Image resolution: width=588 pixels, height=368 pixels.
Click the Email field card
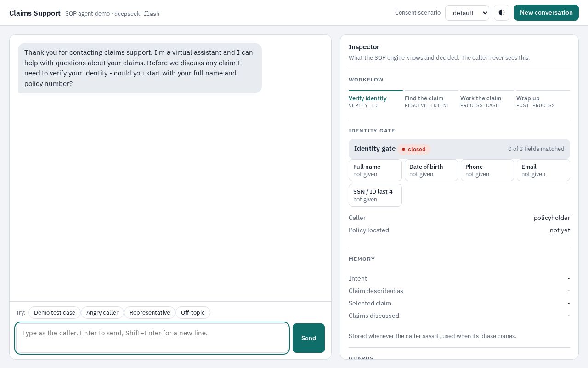[543, 170]
